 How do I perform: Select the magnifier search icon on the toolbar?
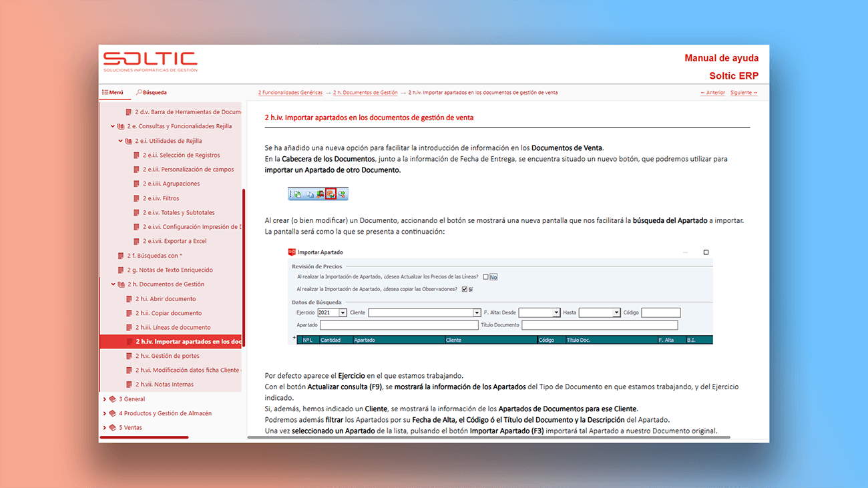(343, 194)
